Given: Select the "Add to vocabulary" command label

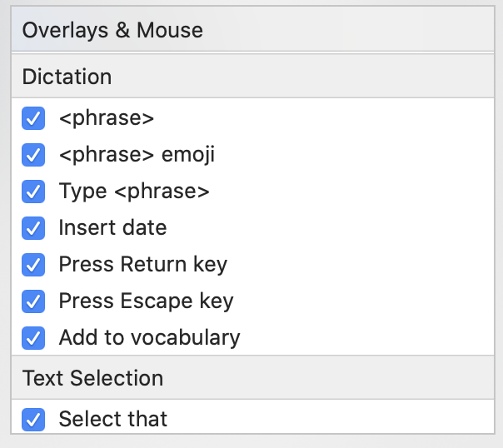Looking at the screenshot, I should coord(149,338).
